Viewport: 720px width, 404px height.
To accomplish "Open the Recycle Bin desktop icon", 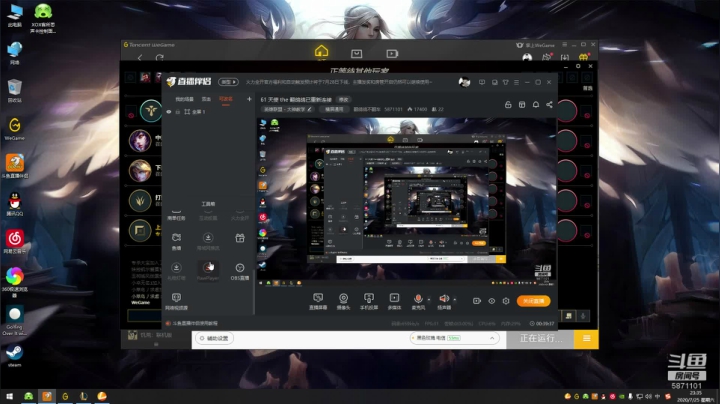I will coord(15,90).
